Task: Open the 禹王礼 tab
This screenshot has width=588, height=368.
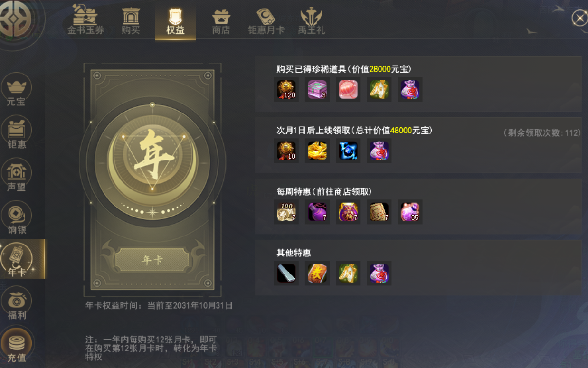Action: coord(312,19)
